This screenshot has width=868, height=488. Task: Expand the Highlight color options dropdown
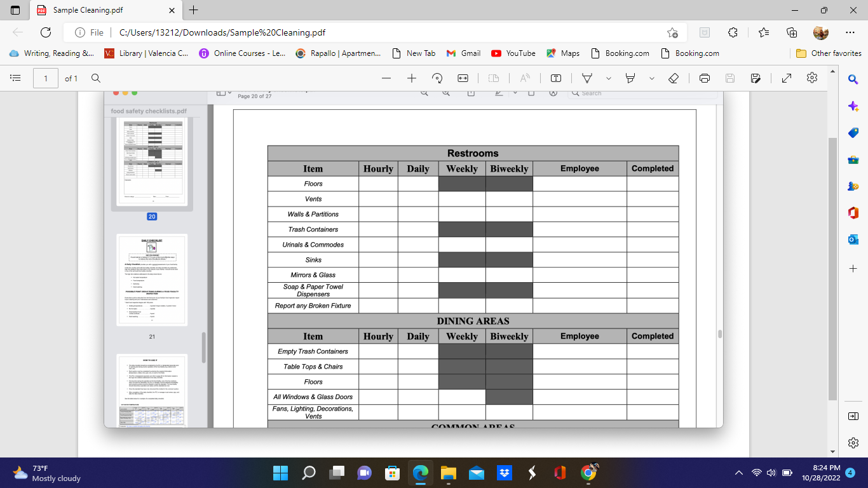(652, 78)
